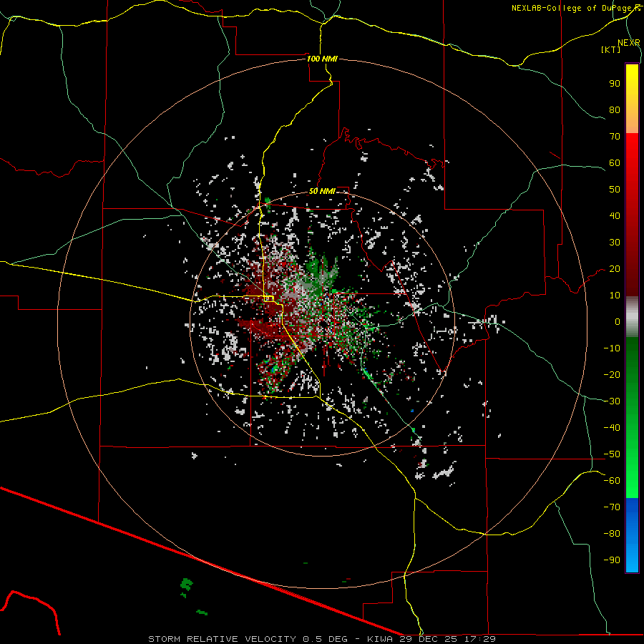Click the "100 NMI" range ring label

[x=322, y=59]
